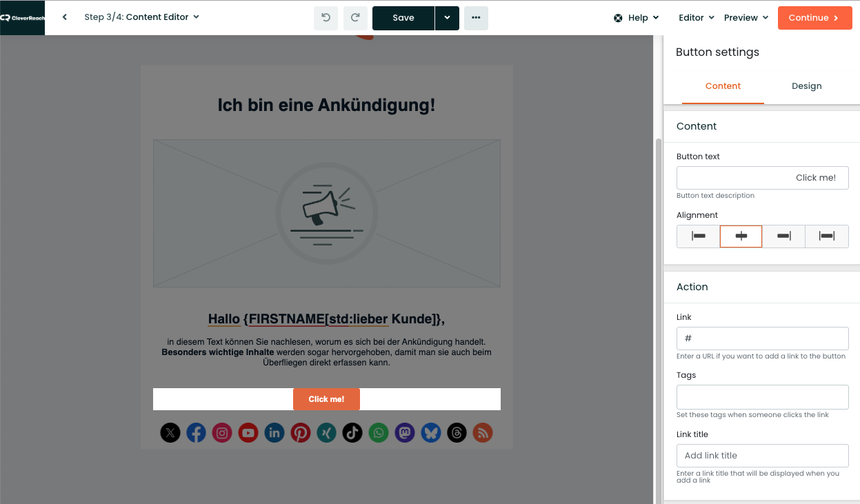Open the Step 3/4 Content Editor dropdown
860x504 pixels.
(x=141, y=17)
